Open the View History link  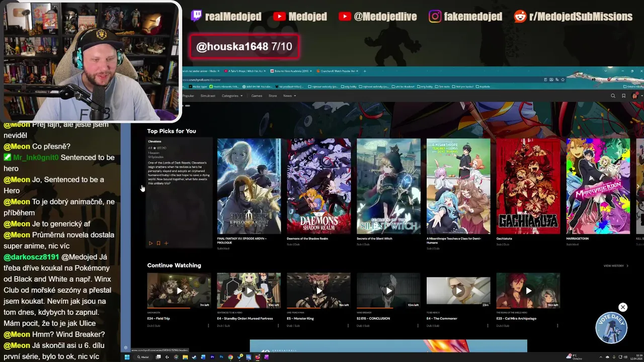point(616,265)
